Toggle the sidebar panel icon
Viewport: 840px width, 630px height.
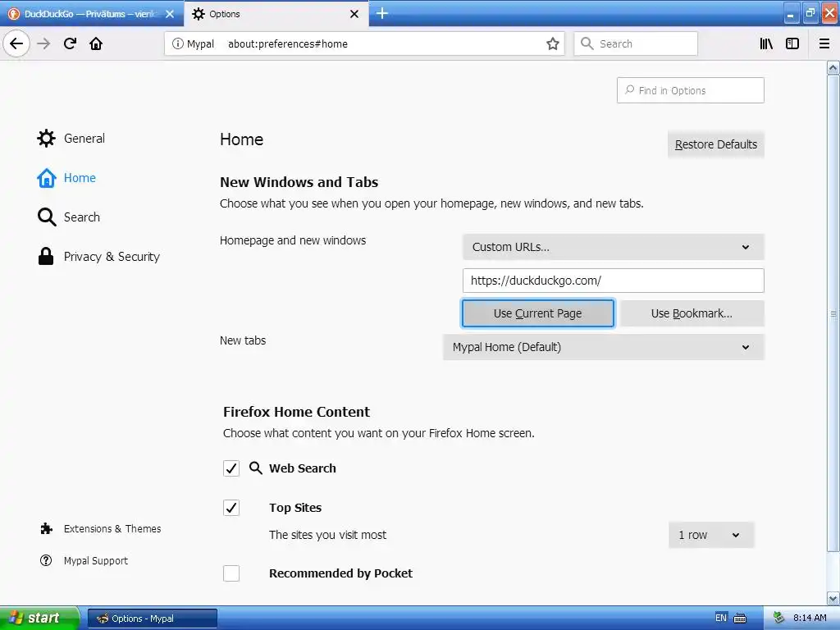tap(792, 43)
